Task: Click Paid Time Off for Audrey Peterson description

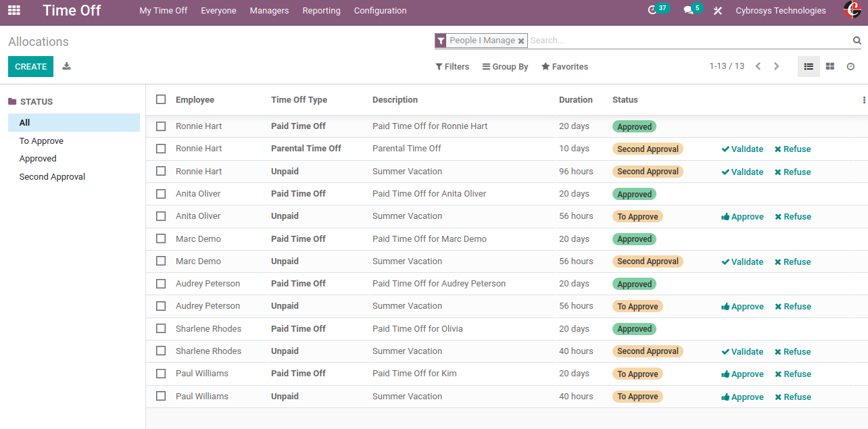Action: click(439, 284)
